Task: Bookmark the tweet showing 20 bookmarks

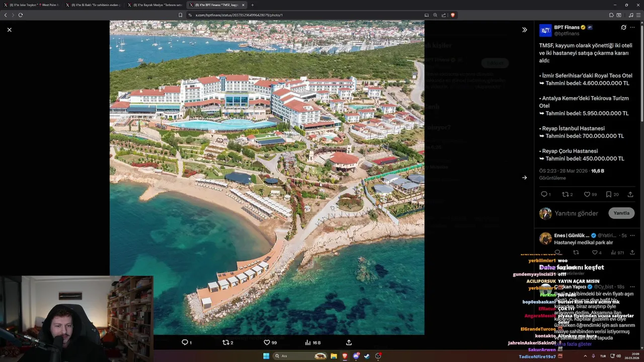Action: tap(612, 194)
